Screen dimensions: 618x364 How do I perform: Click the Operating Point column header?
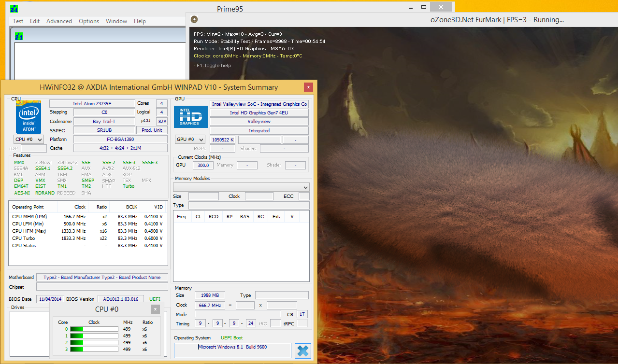33,207
